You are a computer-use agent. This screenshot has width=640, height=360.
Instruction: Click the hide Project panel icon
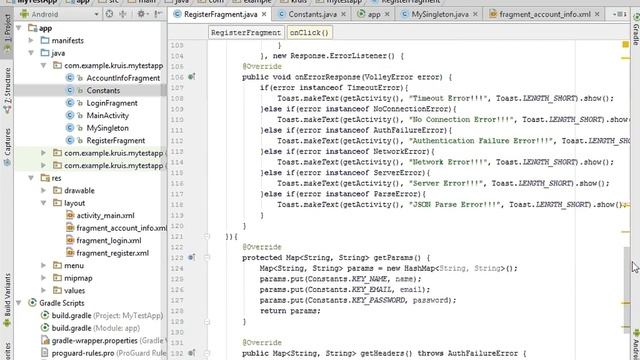point(158,14)
